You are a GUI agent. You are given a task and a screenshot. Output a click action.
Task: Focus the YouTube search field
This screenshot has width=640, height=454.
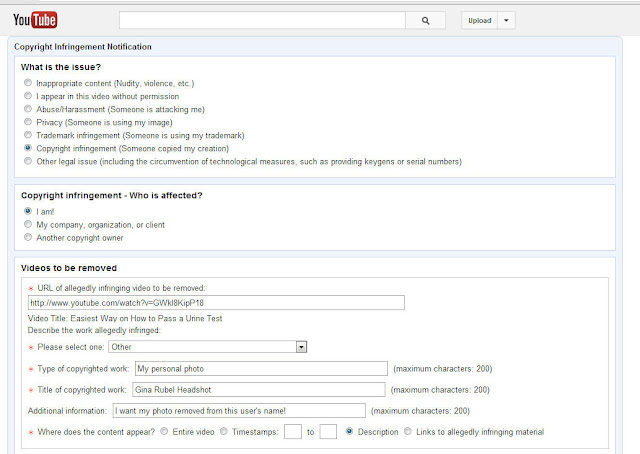pyautogui.click(x=262, y=20)
